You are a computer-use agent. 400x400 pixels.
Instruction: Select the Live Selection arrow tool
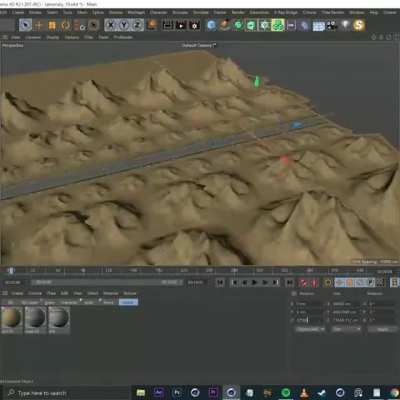coord(25,25)
